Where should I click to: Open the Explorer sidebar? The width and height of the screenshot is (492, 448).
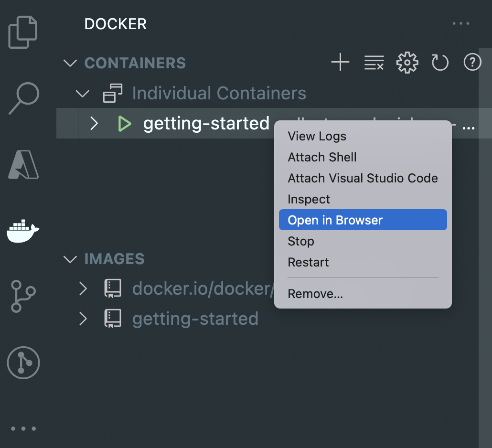click(x=22, y=32)
